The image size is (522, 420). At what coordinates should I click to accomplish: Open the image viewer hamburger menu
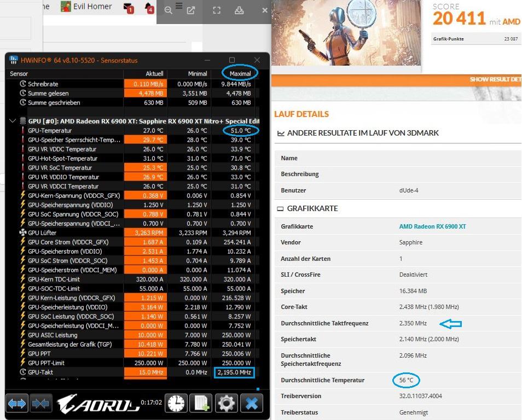[x=179, y=5]
